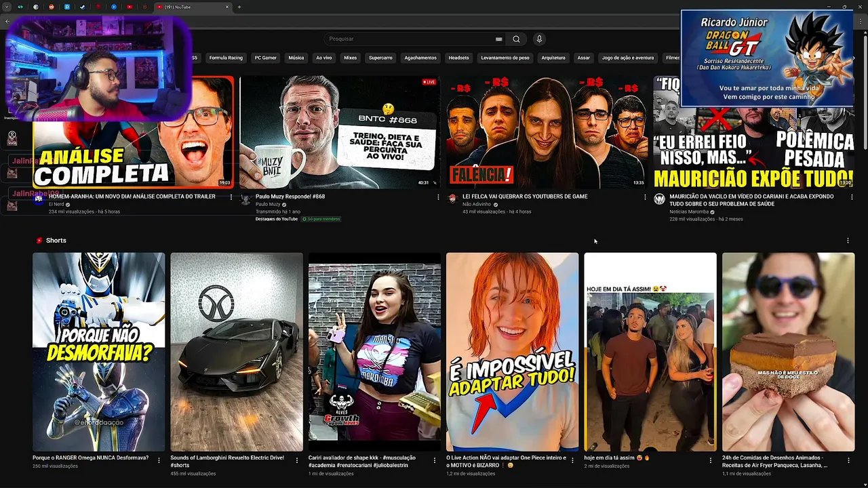Open the dessert-holding short thumbnail

coord(788,352)
